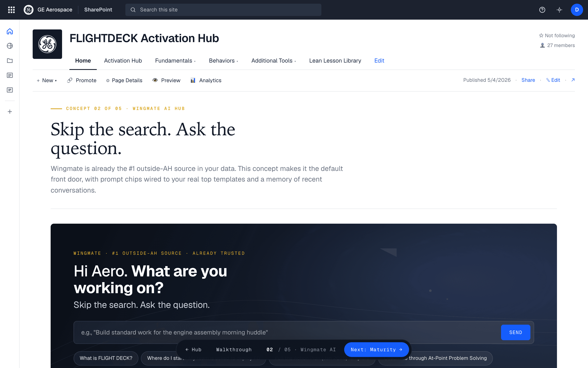Switch to the Activation Hub tab

(123, 61)
